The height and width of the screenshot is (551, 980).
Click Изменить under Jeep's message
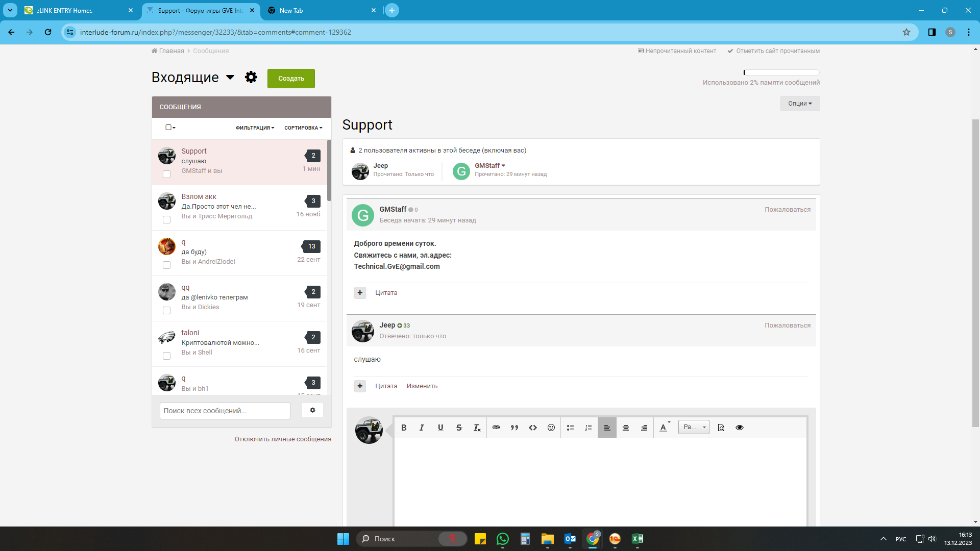click(x=422, y=386)
